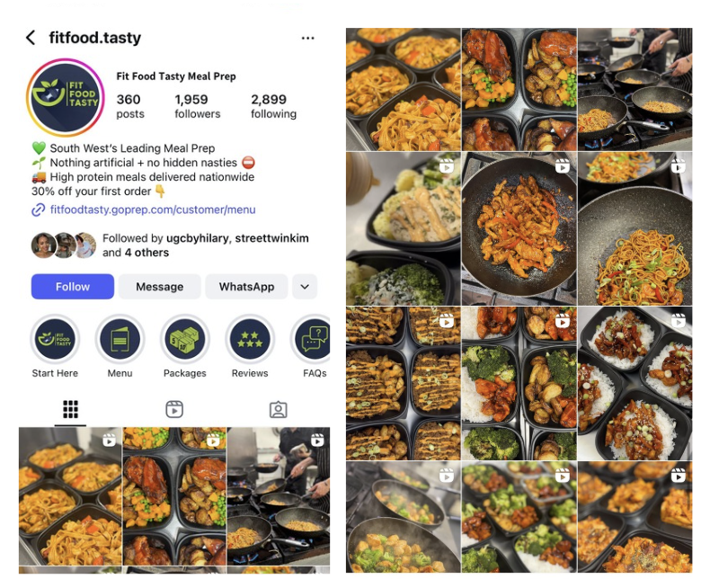The image size is (710, 588).
Task: Open the FAQs story highlight
Action: tap(313, 339)
